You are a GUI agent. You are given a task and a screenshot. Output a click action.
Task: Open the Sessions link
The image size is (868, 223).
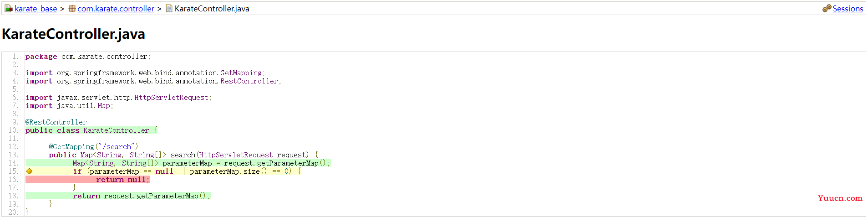click(x=848, y=9)
